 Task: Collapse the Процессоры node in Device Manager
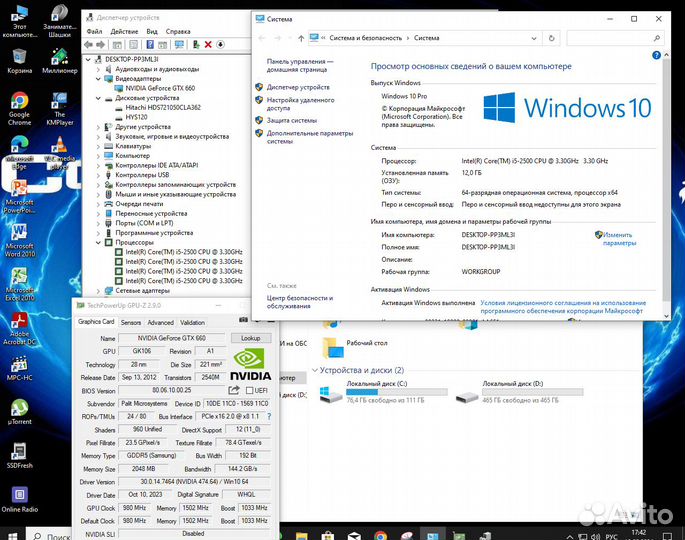pos(98,242)
